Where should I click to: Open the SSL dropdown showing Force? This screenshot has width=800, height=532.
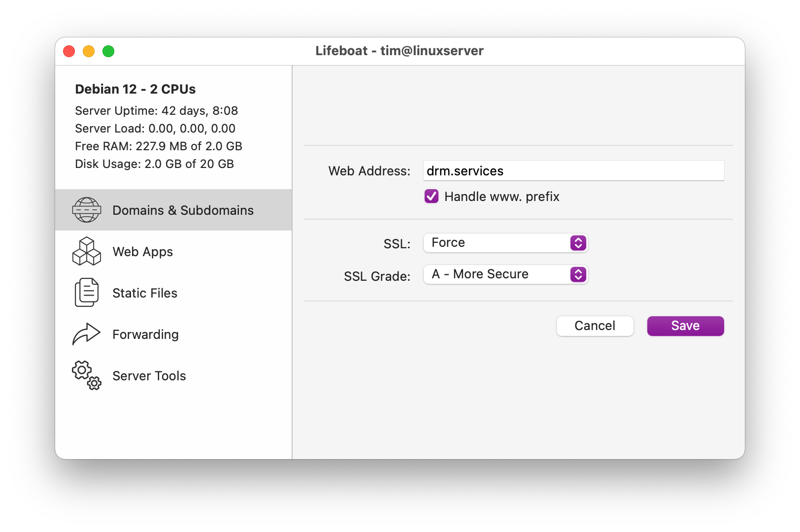(x=505, y=243)
